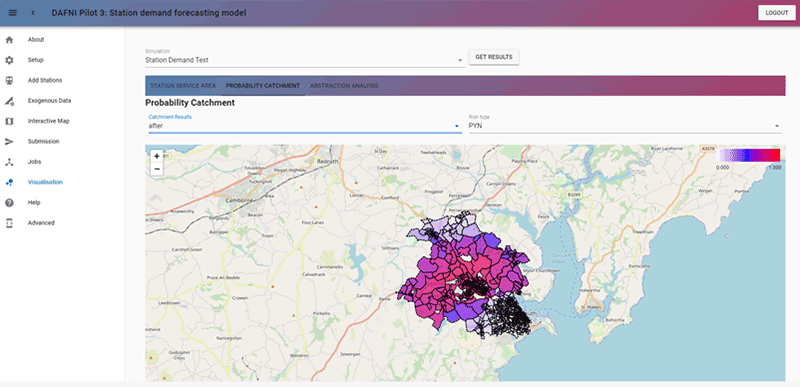Click the GET RESULTS button

point(494,57)
